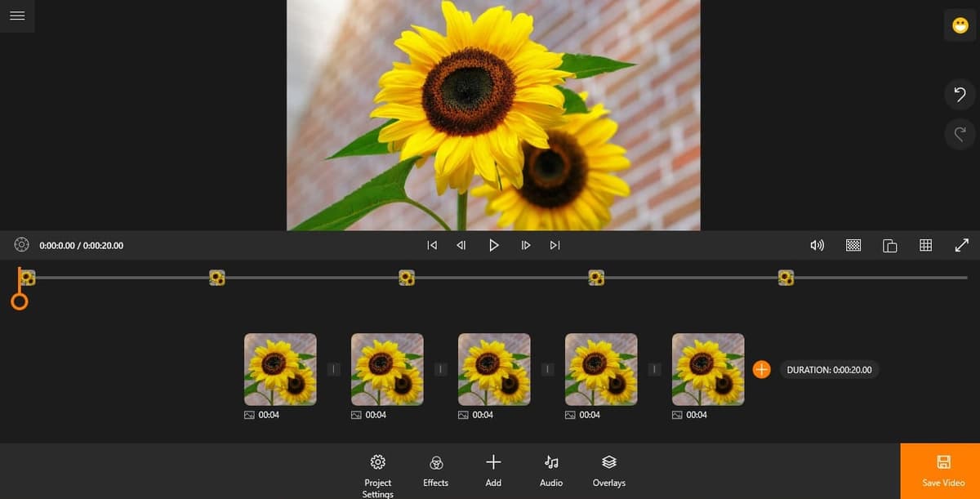Screen dimensions: 980x499
Task: Click the smiley face feedback icon
Action: pos(960,25)
